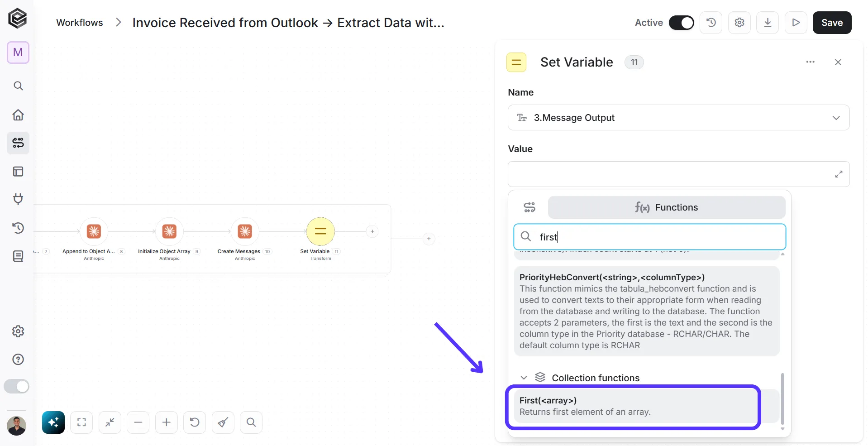868x446 pixels.
Task: Click the function search field
Action: pos(649,237)
